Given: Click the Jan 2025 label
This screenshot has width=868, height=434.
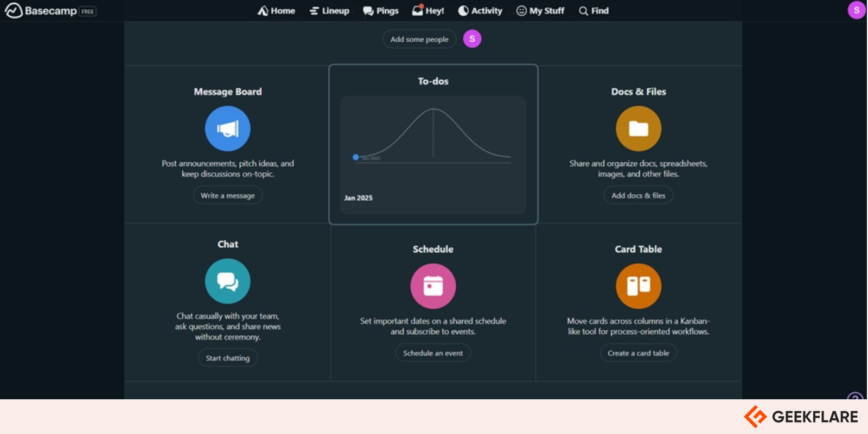Looking at the screenshot, I should pyautogui.click(x=358, y=198).
